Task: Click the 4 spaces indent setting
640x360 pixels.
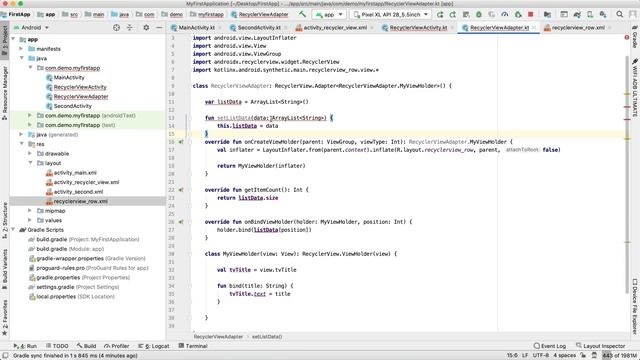Action: point(564,356)
